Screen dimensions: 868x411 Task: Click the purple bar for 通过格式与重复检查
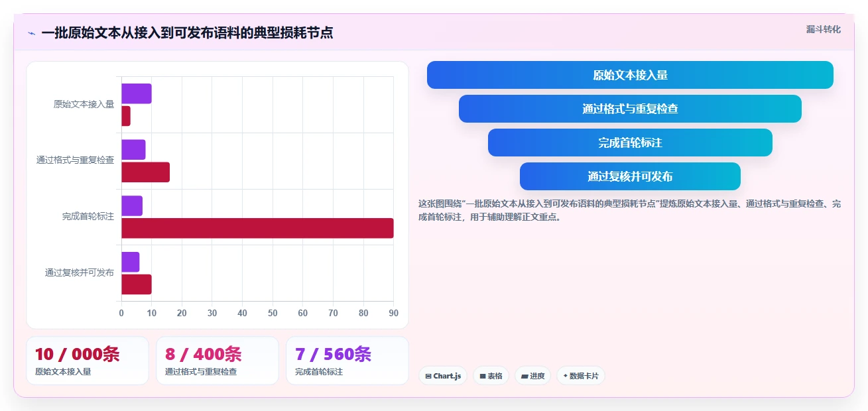pos(133,150)
